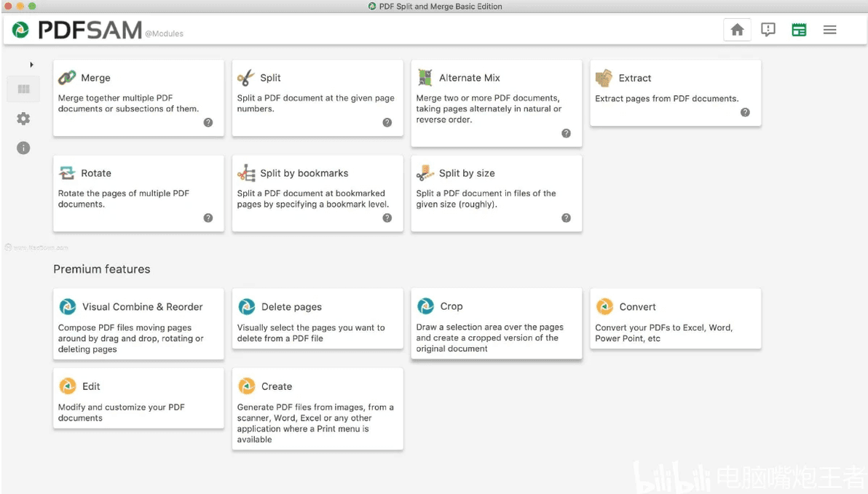Open the Alternate Mix module title
This screenshot has width=868, height=494.
[470, 78]
